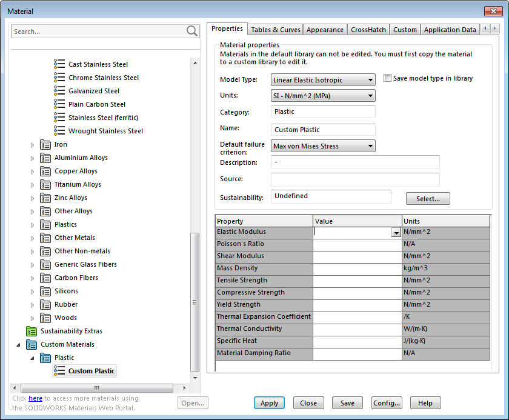Collapse the Custom Materials tree node
The image size is (509, 420).
pyautogui.click(x=18, y=344)
